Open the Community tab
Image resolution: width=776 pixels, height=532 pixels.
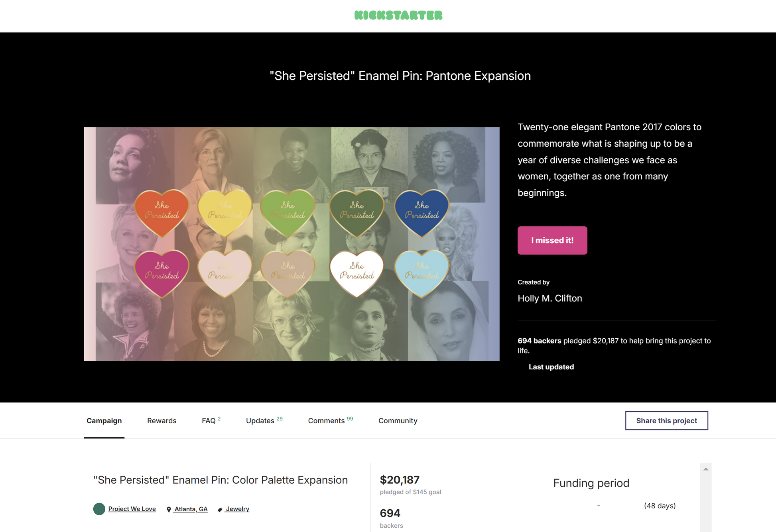click(398, 421)
